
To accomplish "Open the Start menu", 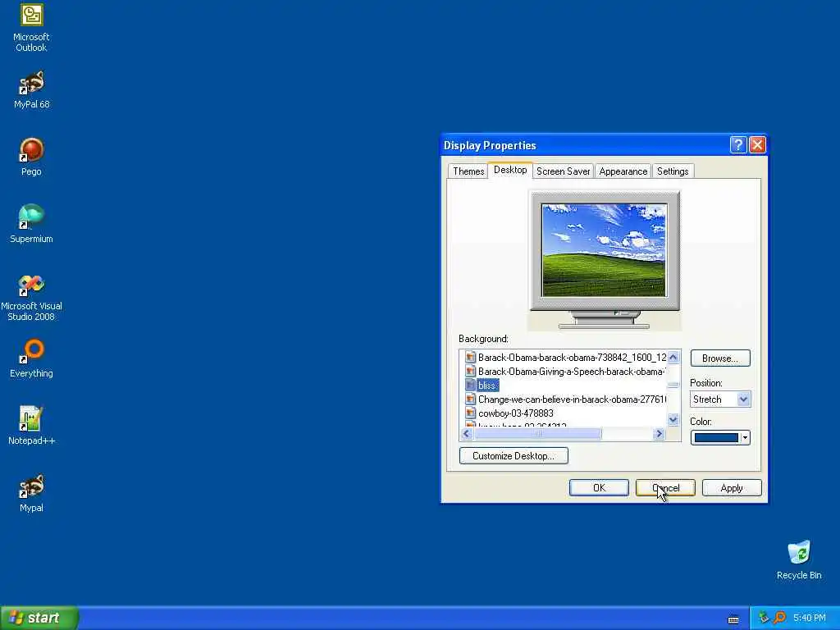I will (x=39, y=618).
